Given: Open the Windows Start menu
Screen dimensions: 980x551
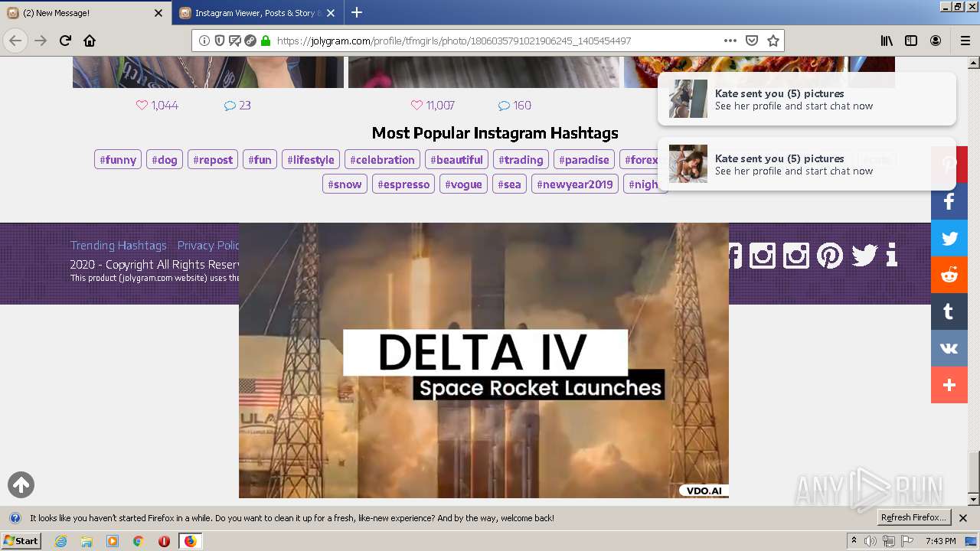Looking at the screenshot, I should point(21,541).
